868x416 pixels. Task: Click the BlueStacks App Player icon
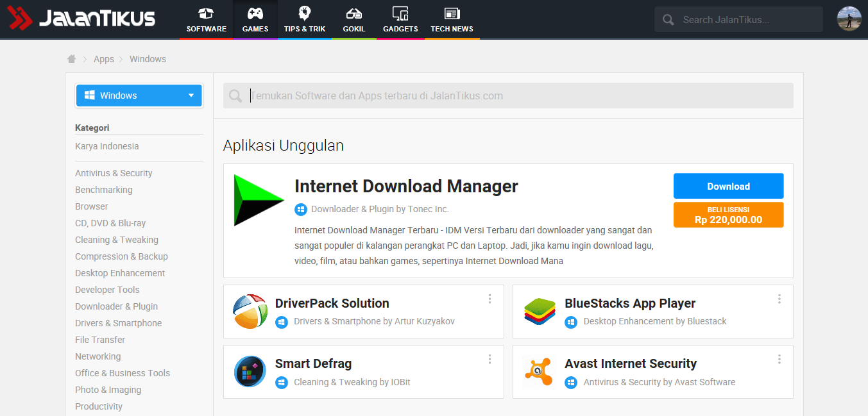tap(540, 312)
